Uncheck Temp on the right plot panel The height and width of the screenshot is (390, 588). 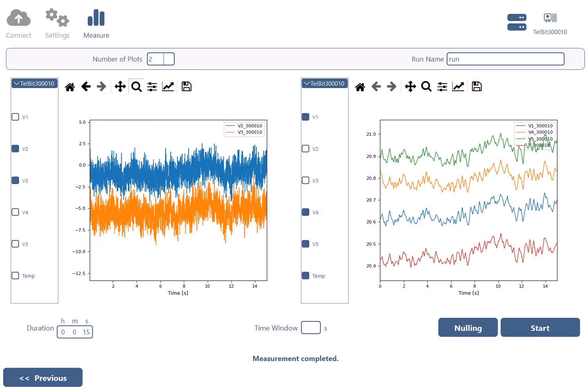305,275
